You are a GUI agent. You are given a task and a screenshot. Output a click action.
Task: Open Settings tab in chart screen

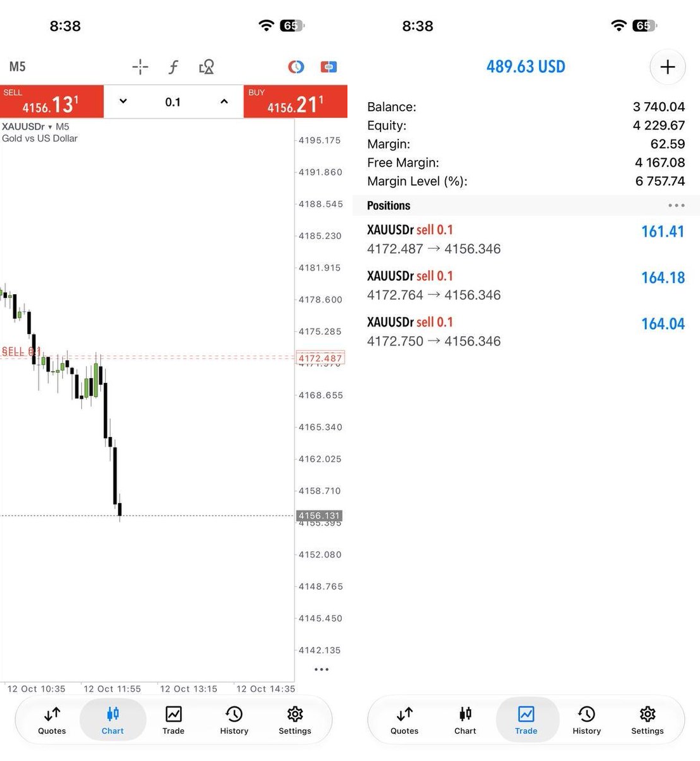pyautogui.click(x=295, y=720)
